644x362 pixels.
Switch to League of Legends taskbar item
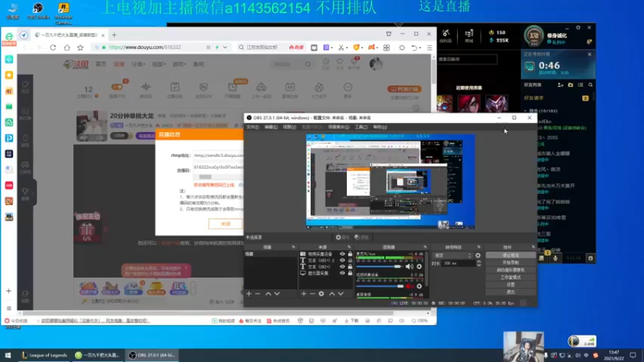click(44, 356)
